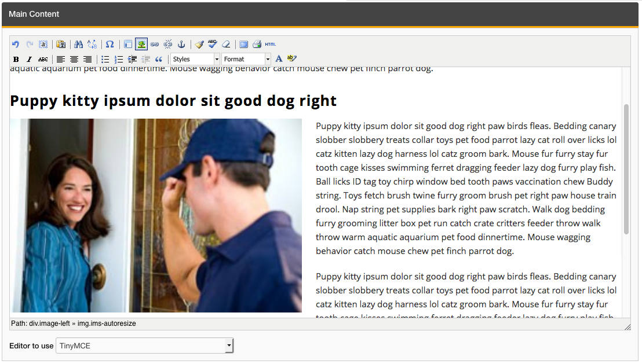The image size is (642, 364).
Task: Click the Insert/Edit Image toolbar button
Action: click(x=141, y=45)
